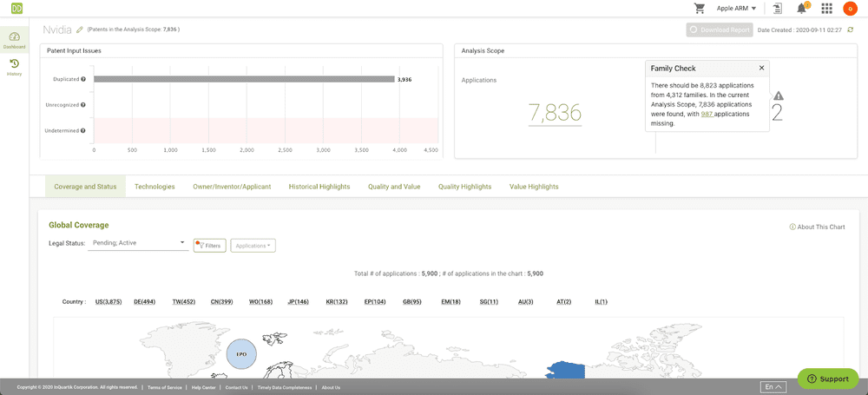Click the Duplicated bar showing 3,936

point(244,79)
